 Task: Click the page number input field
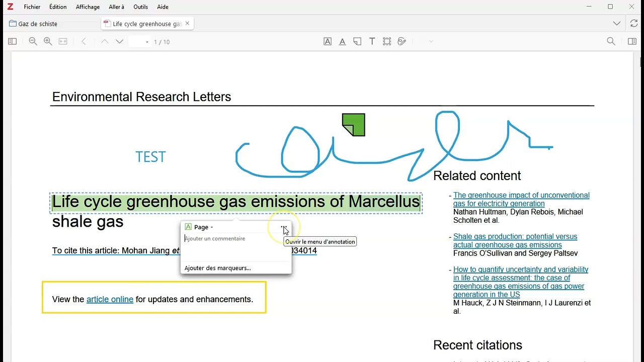[x=140, y=42]
